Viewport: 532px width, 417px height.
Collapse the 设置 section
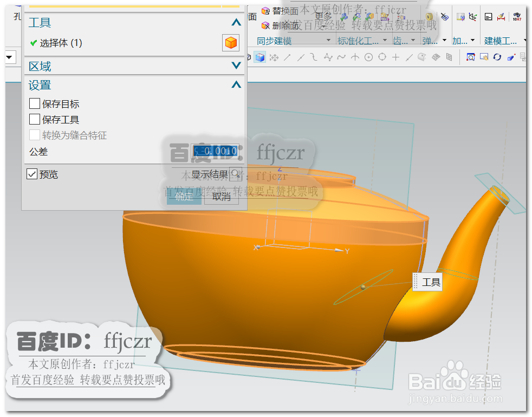[236, 84]
